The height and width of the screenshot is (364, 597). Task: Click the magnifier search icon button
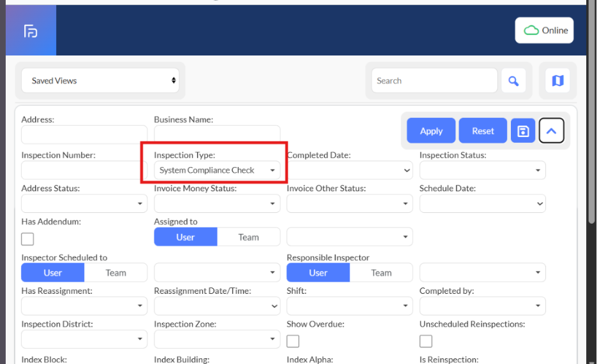pyautogui.click(x=513, y=81)
